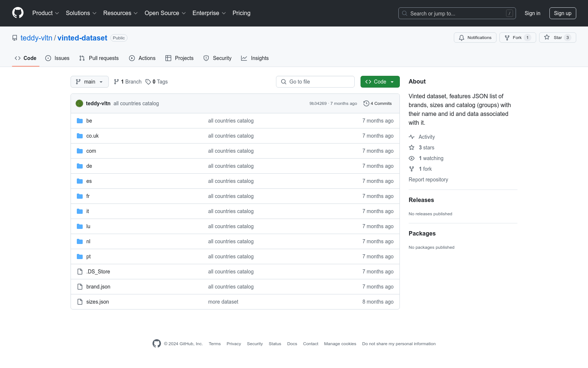Screen dimensions: 588x368
Task: Click the pulse icon beside Activity
Action: tap(412, 137)
